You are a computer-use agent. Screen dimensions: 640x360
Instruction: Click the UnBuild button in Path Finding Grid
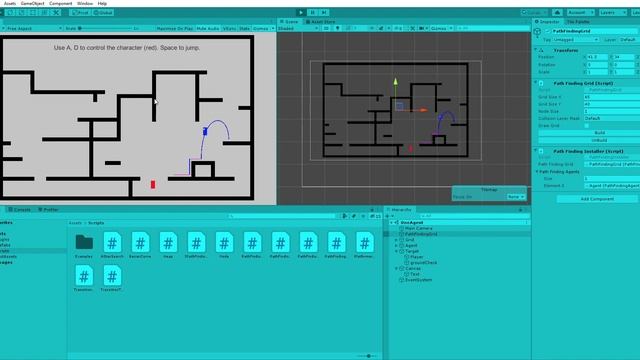599,140
